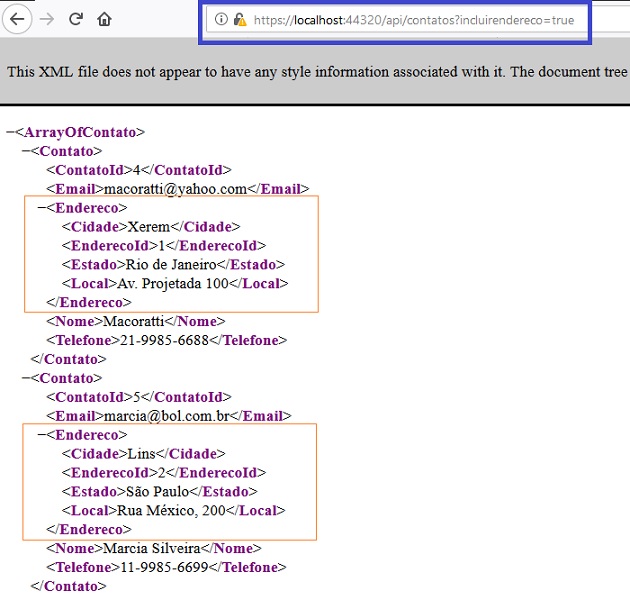630x600 pixels.
Task: Show site information via the info icon
Action: click(x=221, y=19)
